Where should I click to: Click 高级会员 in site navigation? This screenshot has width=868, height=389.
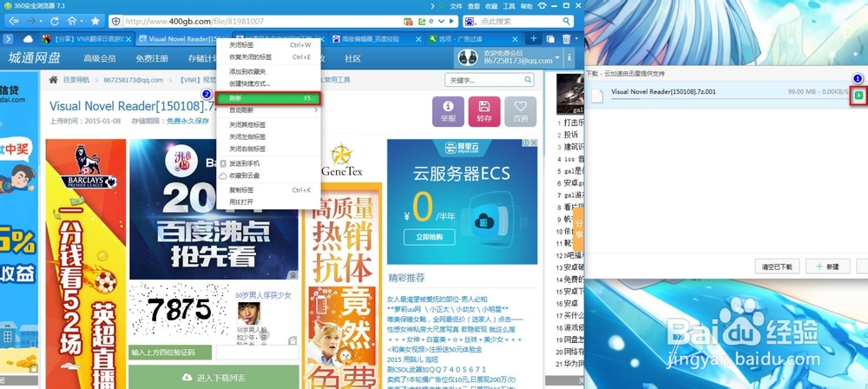100,58
